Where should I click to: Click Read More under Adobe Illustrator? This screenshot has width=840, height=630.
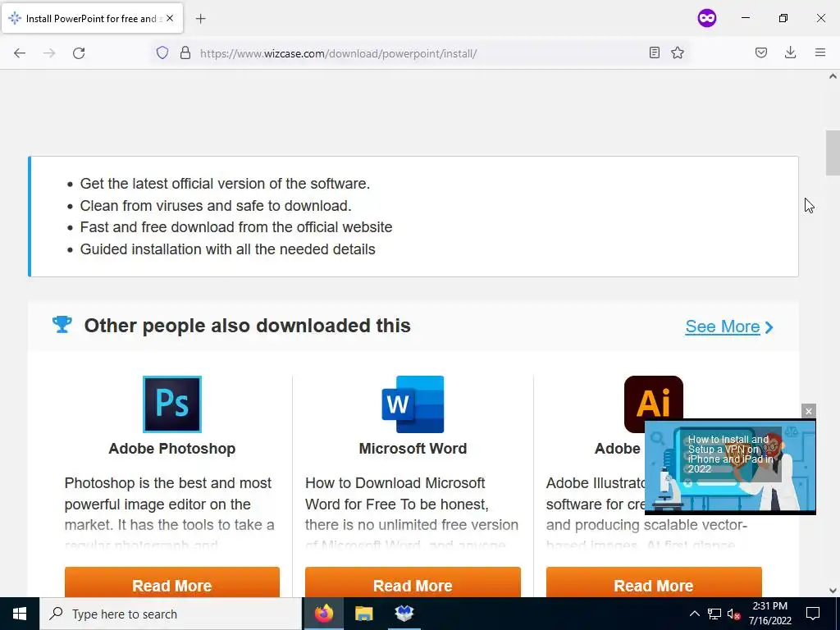(x=654, y=584)
